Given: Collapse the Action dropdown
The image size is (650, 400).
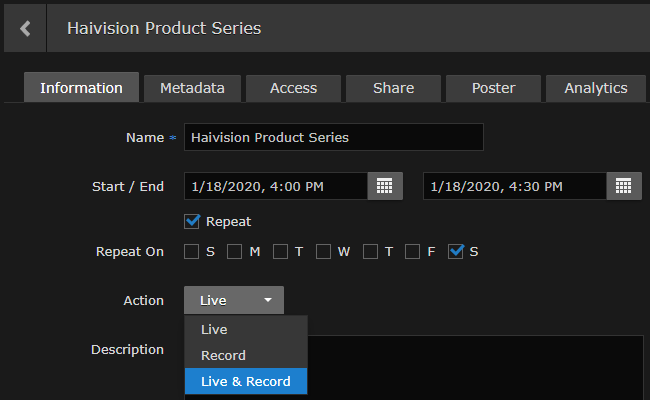Looking at the screenshot, I should [x=233, y=300].
